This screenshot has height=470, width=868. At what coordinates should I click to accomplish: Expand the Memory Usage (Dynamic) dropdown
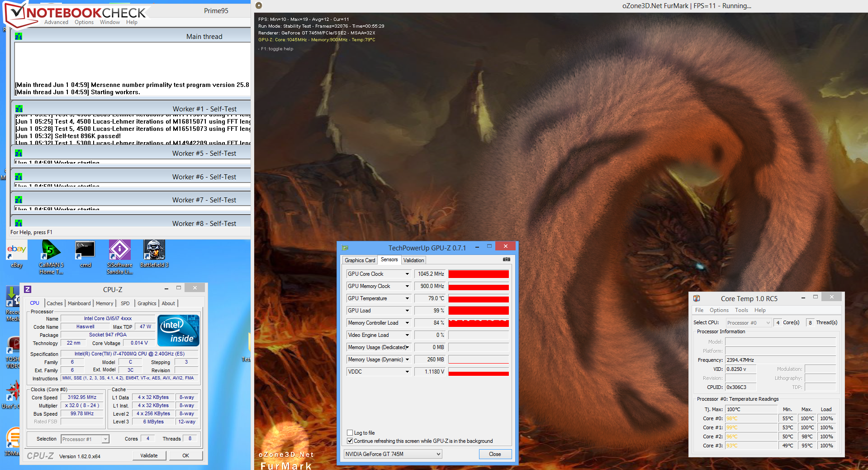pyautogui.click(x=407, y=360)
